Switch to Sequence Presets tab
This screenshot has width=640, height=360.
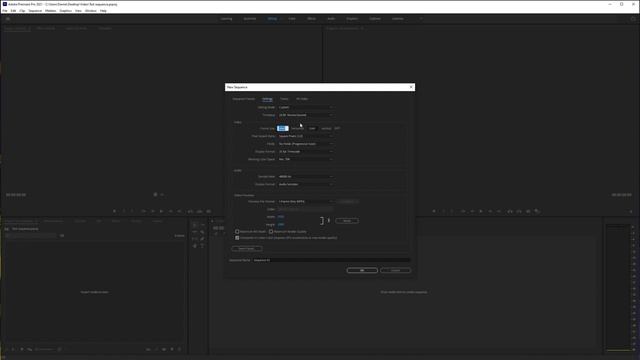pyautogui.click(x=244, y=99)
